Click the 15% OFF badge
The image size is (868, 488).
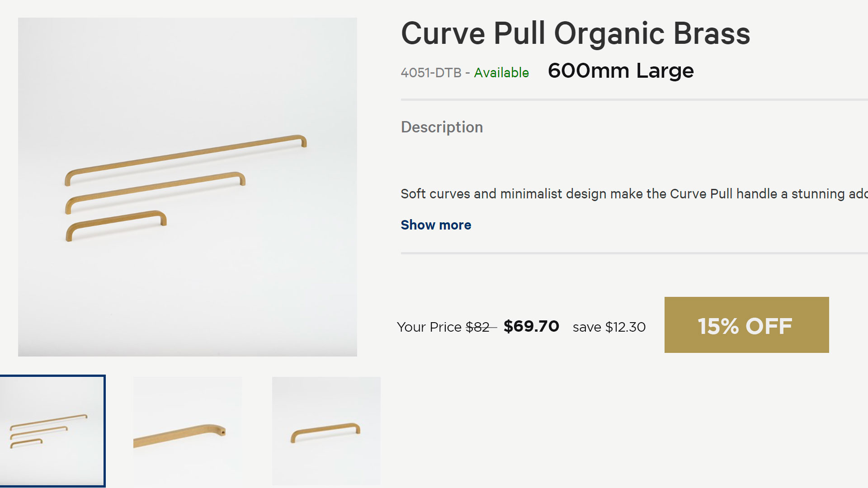(746, 325)
